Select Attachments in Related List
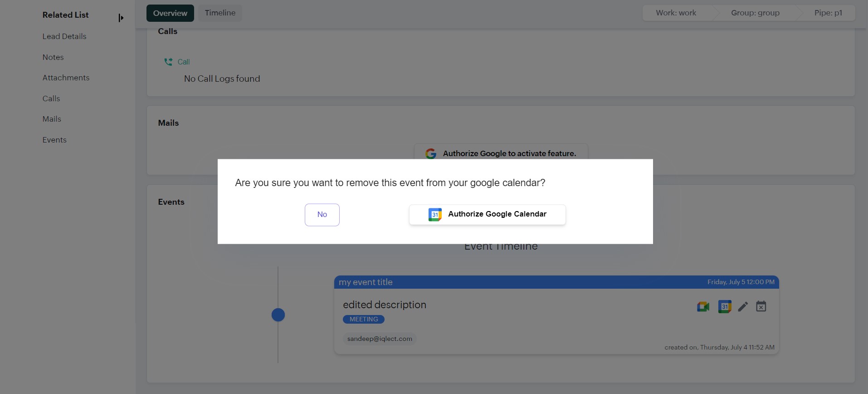 pos(66,78)
